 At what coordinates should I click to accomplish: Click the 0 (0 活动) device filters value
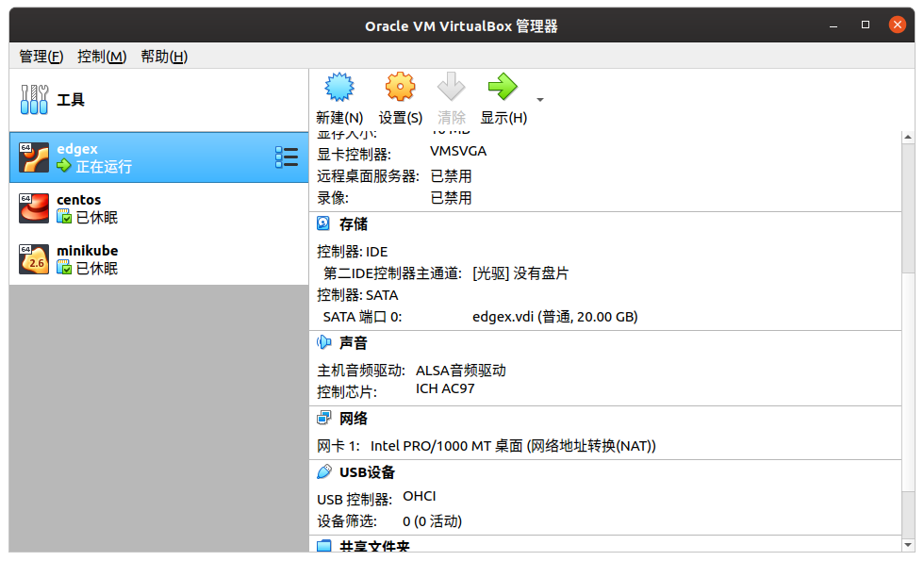point(433,521)
